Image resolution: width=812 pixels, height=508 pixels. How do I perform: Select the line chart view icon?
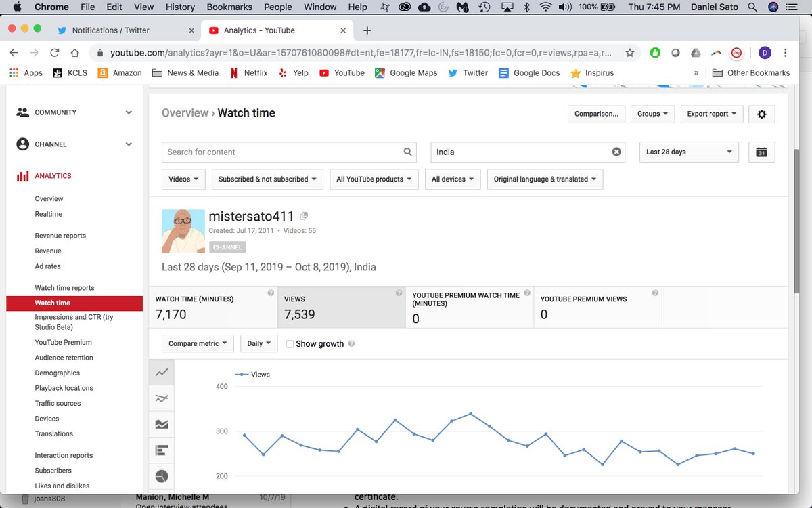[x=162, y=373]
